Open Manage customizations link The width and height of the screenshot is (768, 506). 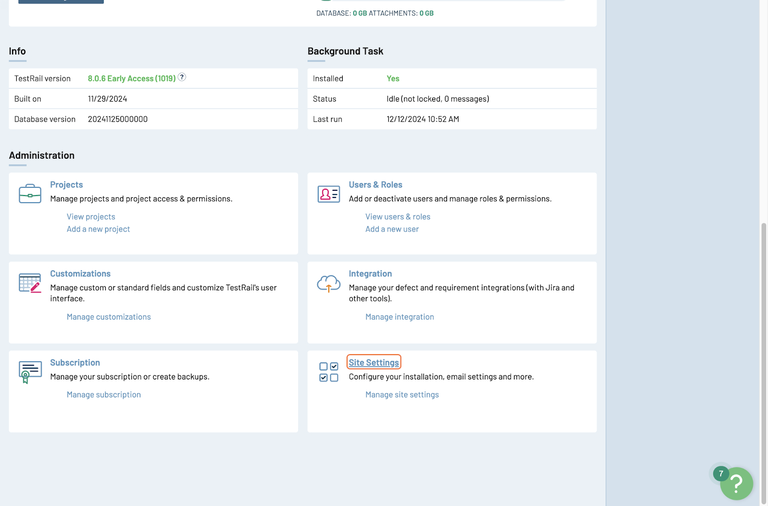click(x=109, y=317)
